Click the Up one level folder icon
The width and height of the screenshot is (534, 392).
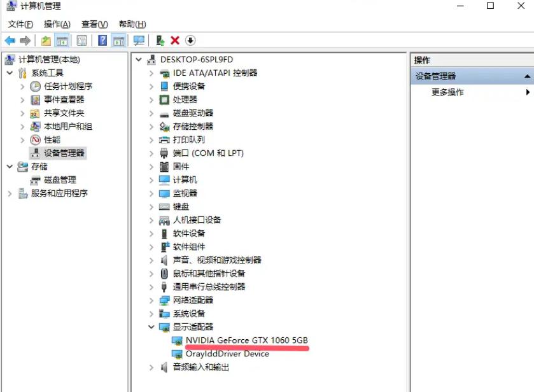(46, 41)
